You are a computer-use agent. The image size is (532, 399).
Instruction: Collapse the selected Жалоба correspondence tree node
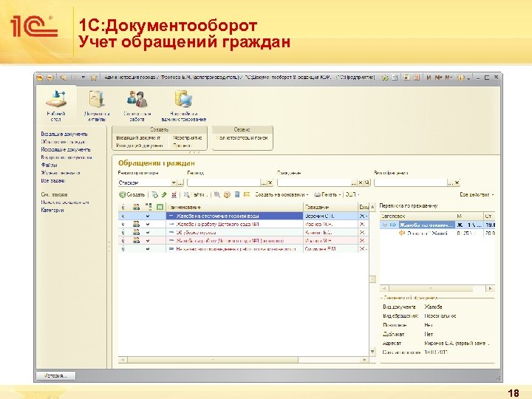(384, 225)
